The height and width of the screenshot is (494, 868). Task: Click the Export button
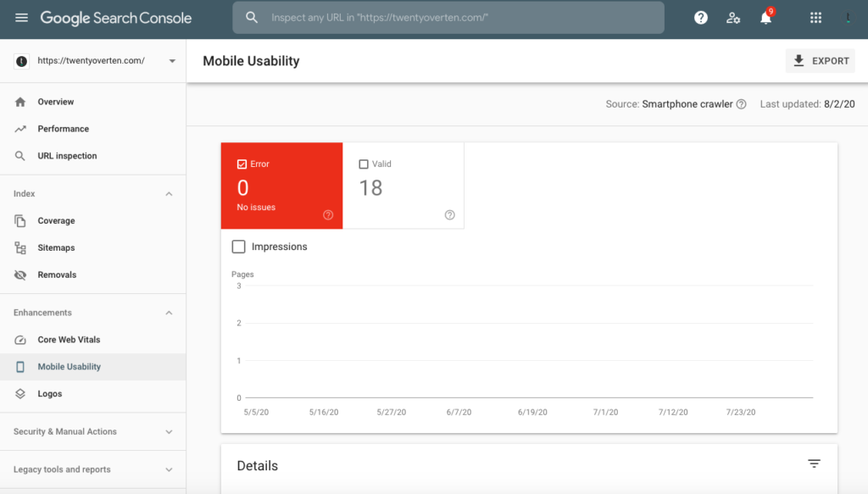[x=820, y=61]
